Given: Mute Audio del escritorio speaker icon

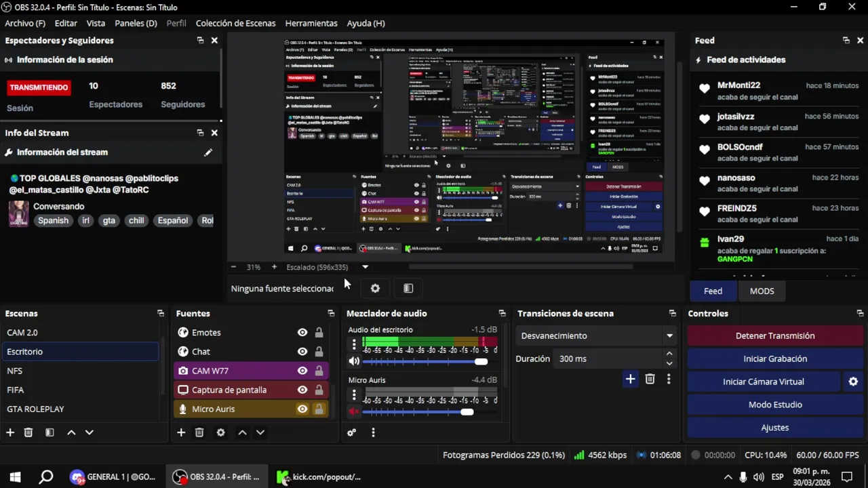Looking at the screenshot, I should pyautogui.click(x=354, y=361).
